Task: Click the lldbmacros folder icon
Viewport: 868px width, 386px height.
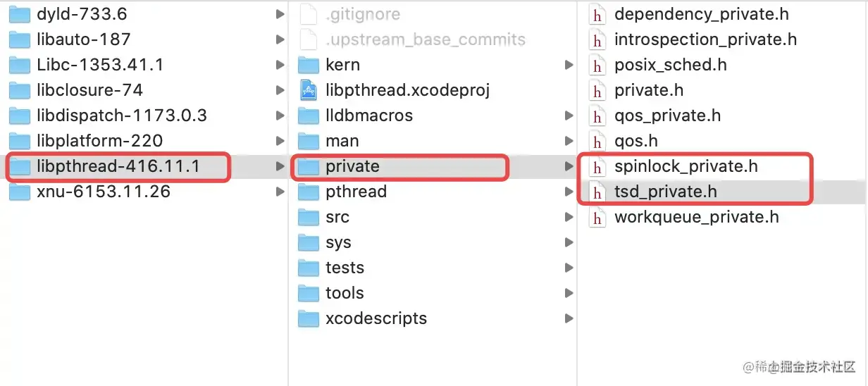Action: coord(309,116)
